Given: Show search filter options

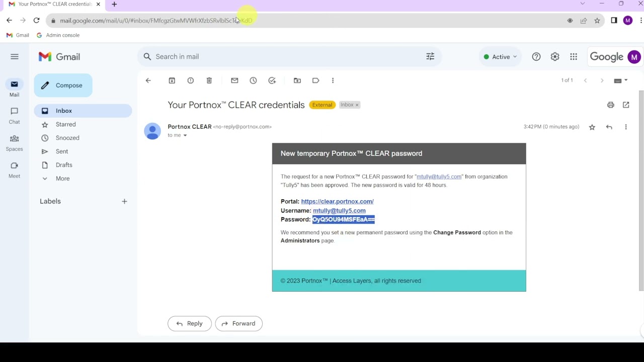Looking at the screenshot, I should pyautogui.click(x=430, y=57).
